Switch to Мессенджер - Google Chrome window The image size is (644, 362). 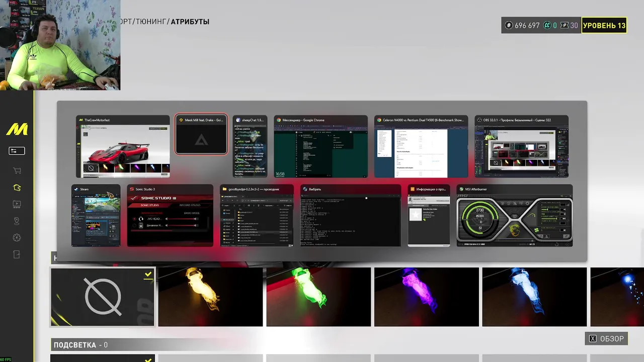coord(321,146)
